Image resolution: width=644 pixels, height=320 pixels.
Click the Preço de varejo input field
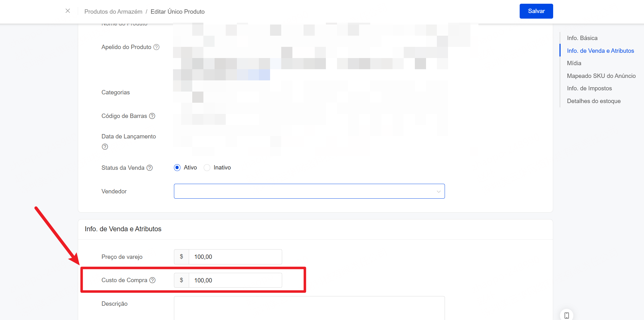pyautogui.click(x=235, y=257)
